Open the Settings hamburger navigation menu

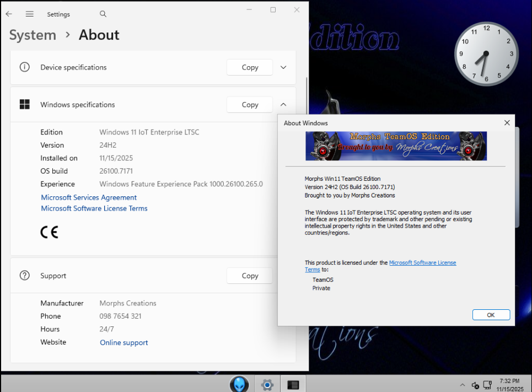(x=30, y=14)
